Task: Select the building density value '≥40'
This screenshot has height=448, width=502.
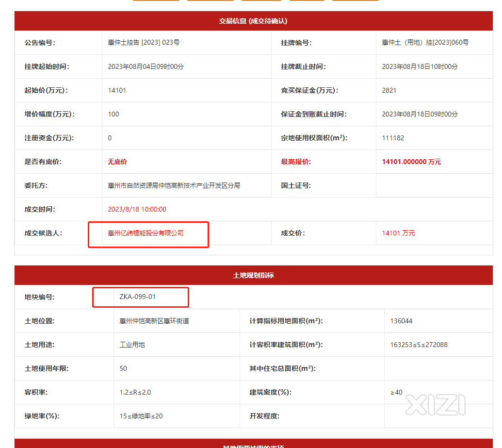Action: tap(396, 392)
